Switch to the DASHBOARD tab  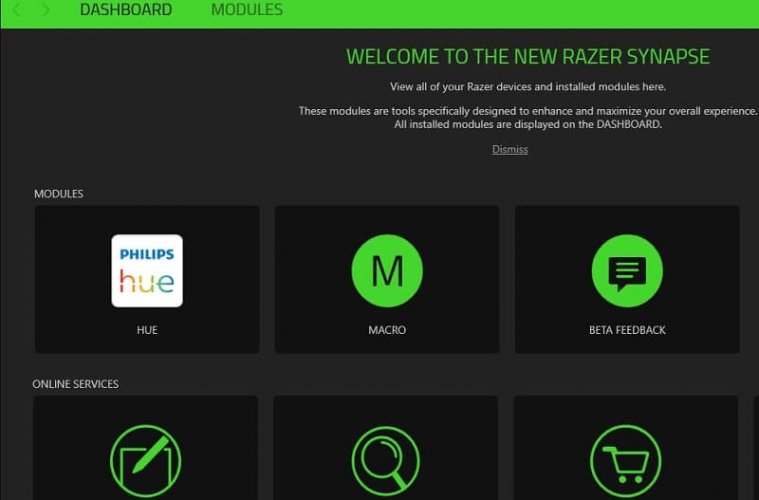pos(126,10)
